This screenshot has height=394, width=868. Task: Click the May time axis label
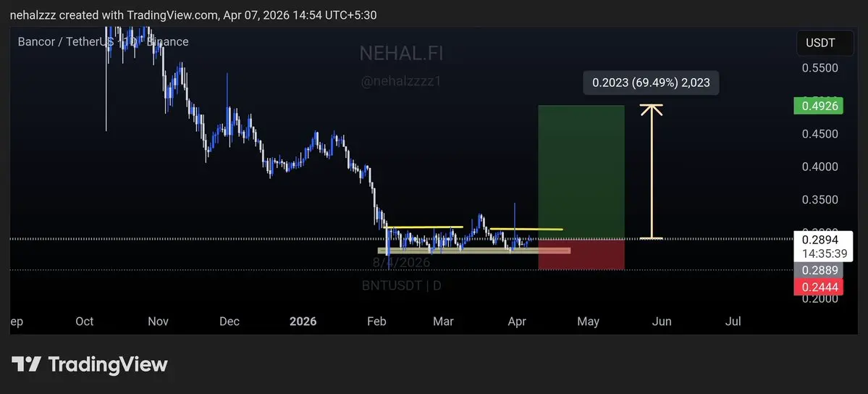(588, 322)
